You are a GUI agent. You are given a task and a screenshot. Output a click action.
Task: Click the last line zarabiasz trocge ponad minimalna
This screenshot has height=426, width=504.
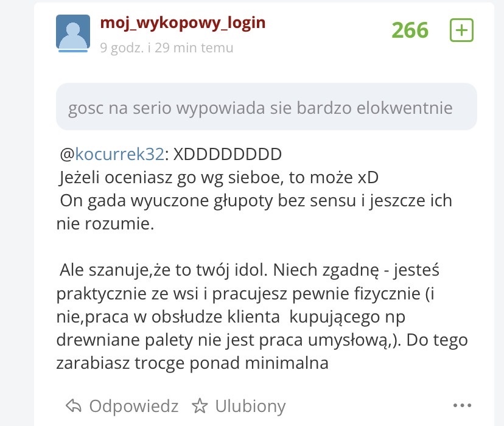click(192, 363)
